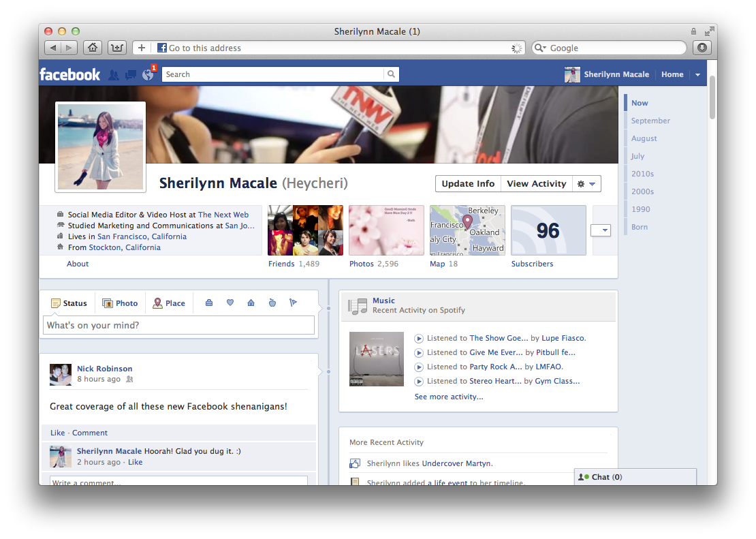
Task: Open the Photos cherry blossom thumbnail
Action: [x=386, y=230]
